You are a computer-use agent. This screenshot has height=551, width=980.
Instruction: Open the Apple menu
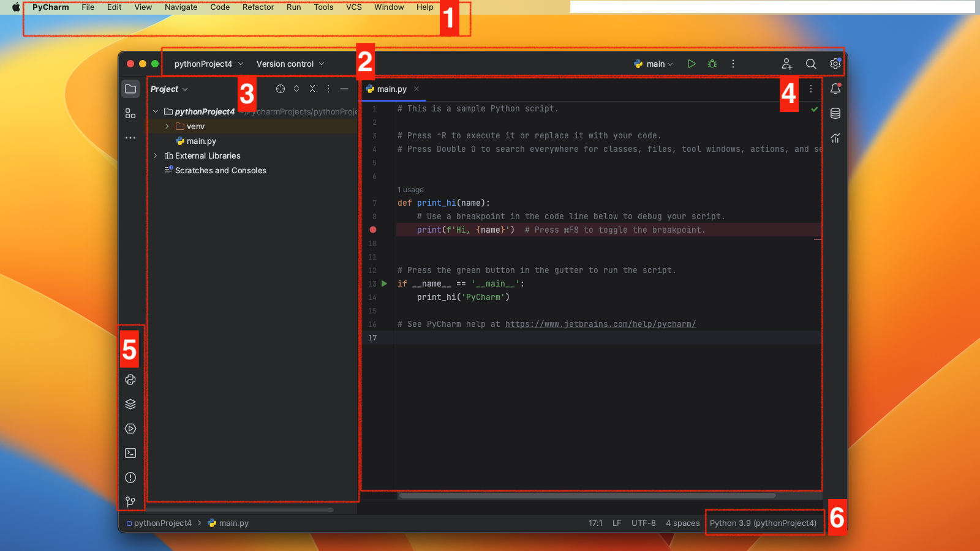pyautogui.click(x=16, y=7)
